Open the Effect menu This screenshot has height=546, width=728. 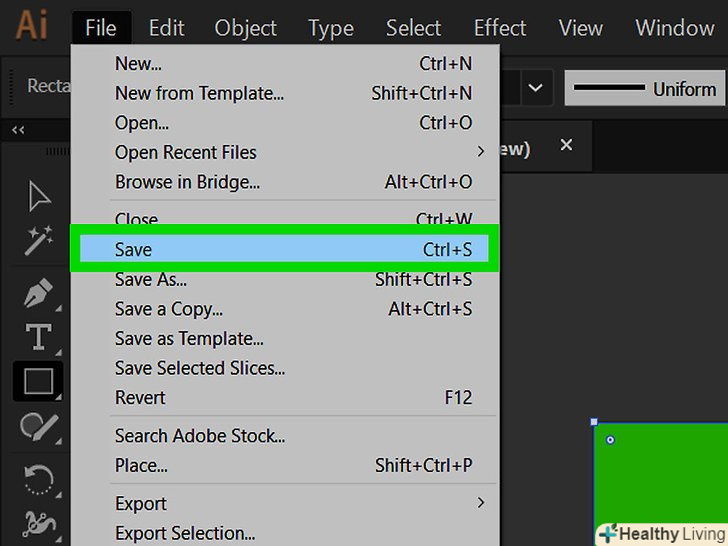(500, 28)
